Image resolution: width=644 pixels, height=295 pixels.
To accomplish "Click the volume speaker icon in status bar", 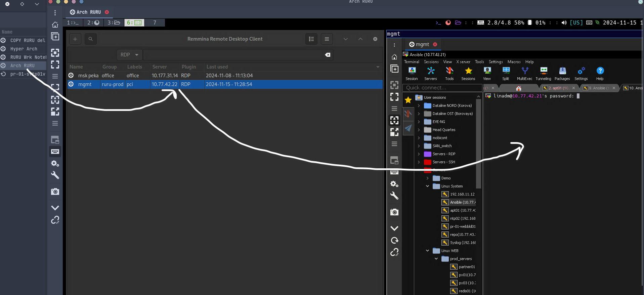I will (564, 23).
